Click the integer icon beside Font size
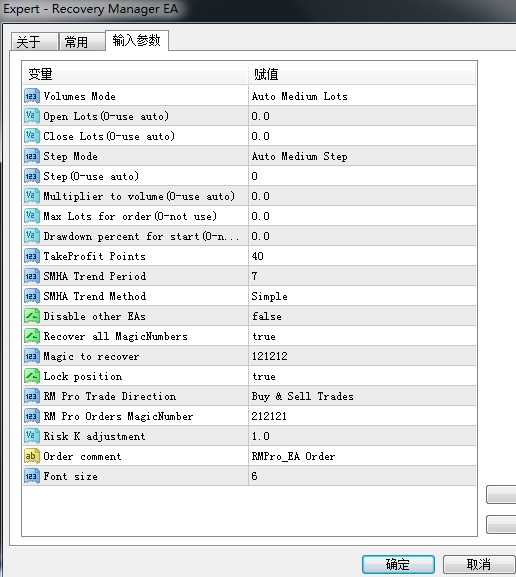 (32, 476)
